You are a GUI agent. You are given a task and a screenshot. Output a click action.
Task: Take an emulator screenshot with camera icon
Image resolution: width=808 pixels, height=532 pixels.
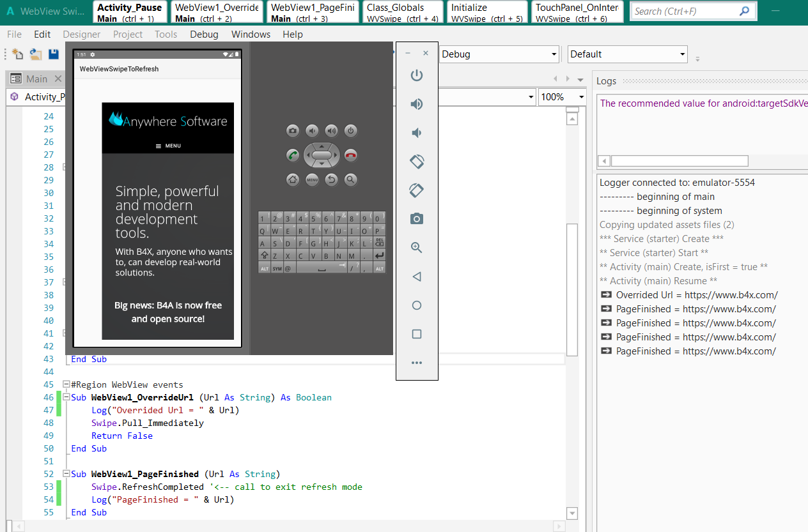(x=417, y=219)
